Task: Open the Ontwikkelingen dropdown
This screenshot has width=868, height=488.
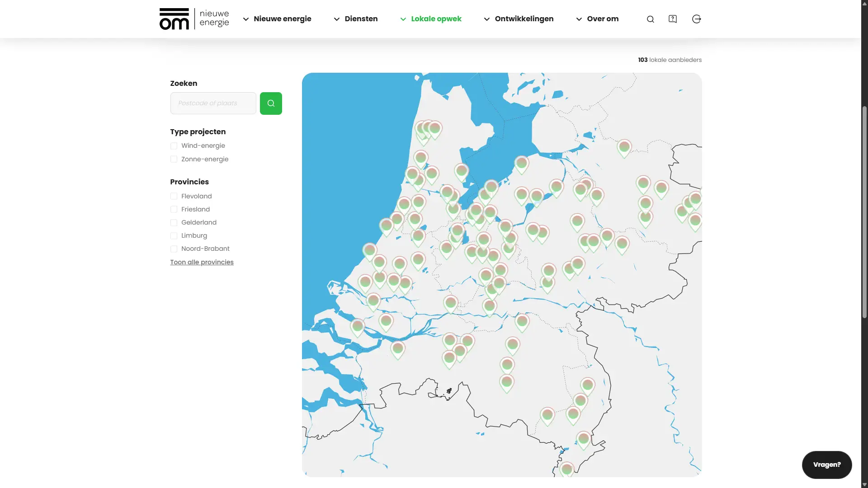Action: [524, 19]
